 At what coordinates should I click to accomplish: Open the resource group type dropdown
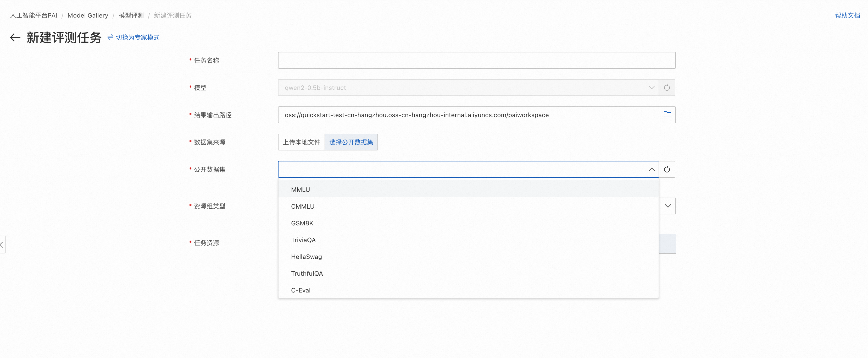tap(667, 206)
